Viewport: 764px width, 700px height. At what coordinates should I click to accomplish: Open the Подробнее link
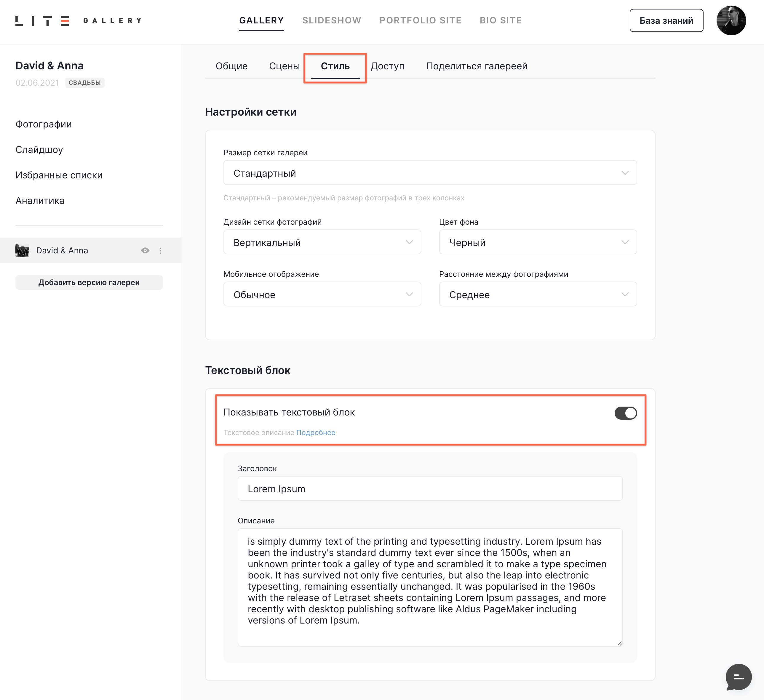pyautogui.click(x=315, y=432)
